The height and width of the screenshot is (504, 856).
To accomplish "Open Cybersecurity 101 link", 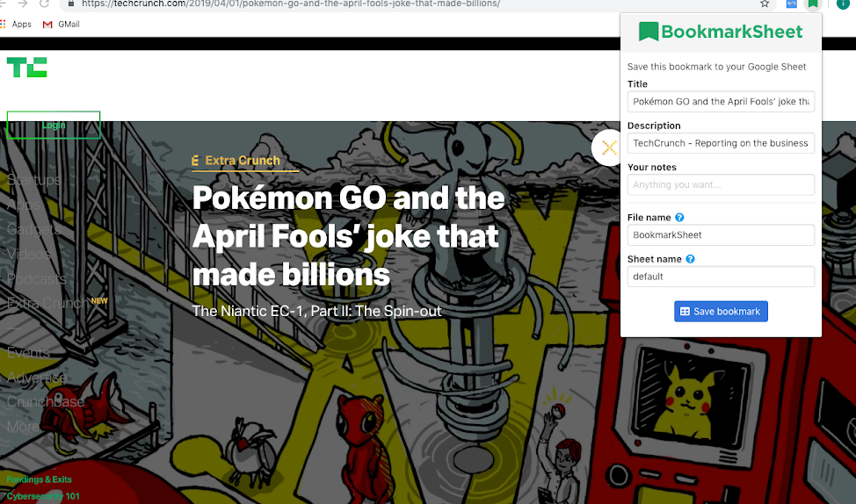I will point(43,496).
